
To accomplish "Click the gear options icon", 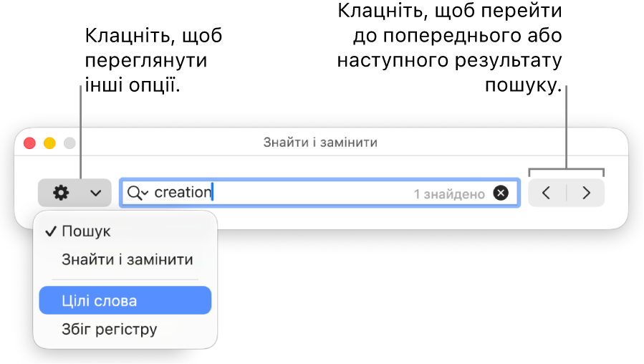I will coord(61,192).
